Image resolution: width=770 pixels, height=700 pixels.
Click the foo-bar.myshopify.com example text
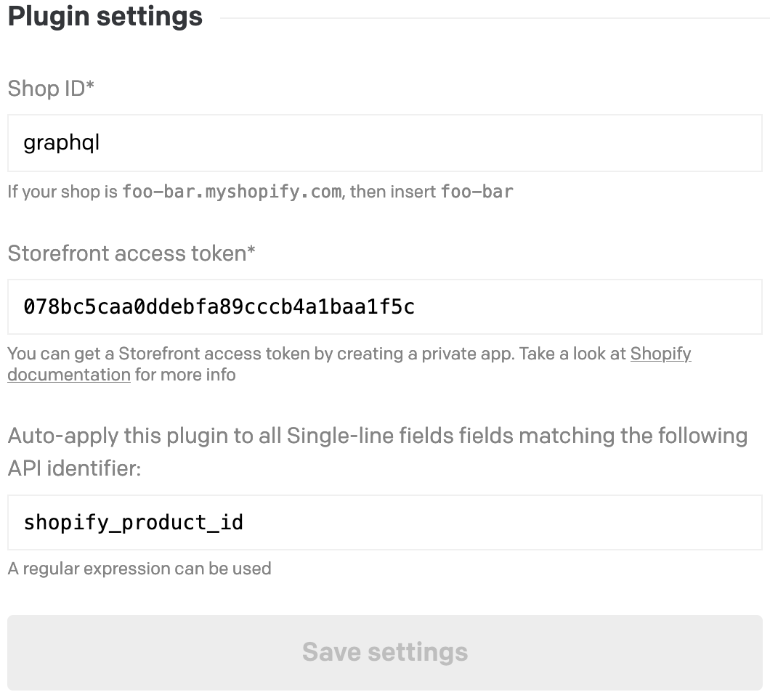click(x=232, y=192)
